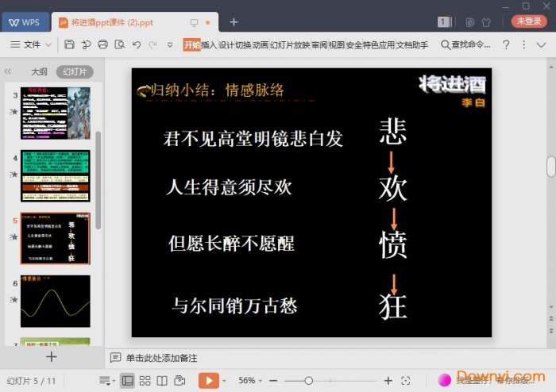Viewport: 556px width, 392px height.
Task: Click the export/output icon beside Save
Action: (x=86, y=44)
